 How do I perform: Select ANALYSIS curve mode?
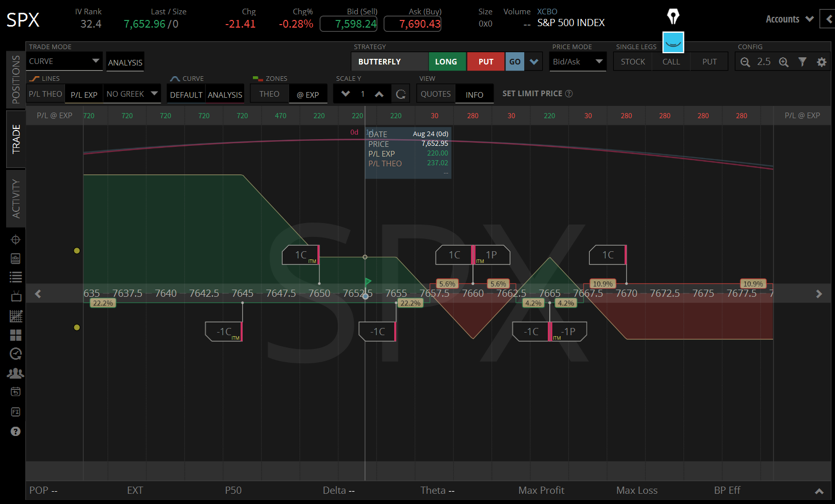225,95
